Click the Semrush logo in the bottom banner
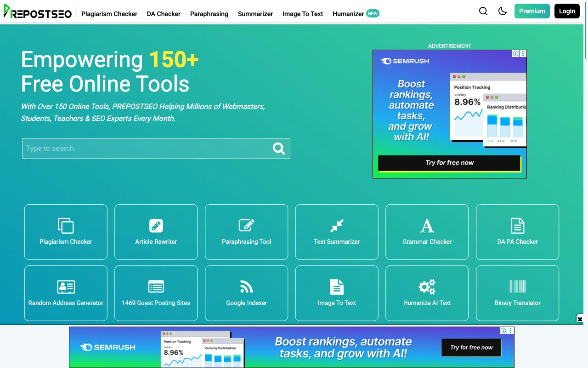This screenshot has width=588, height=368. (108, 347)
